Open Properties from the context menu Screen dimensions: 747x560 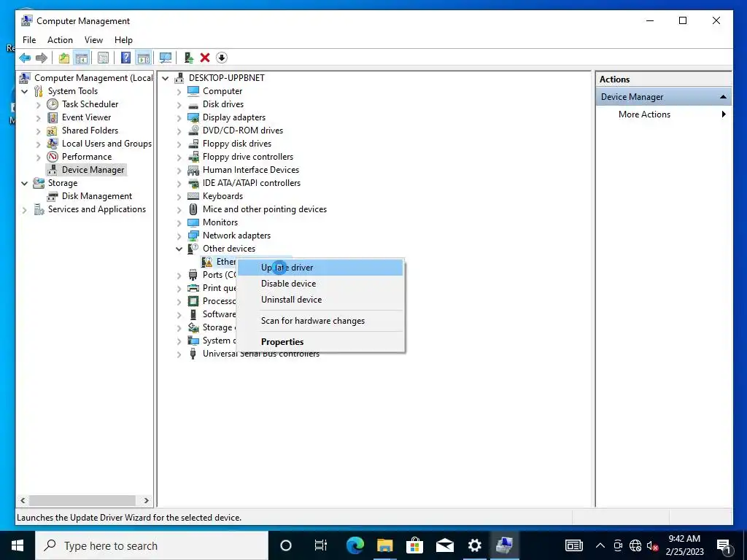tap(320, 342)
